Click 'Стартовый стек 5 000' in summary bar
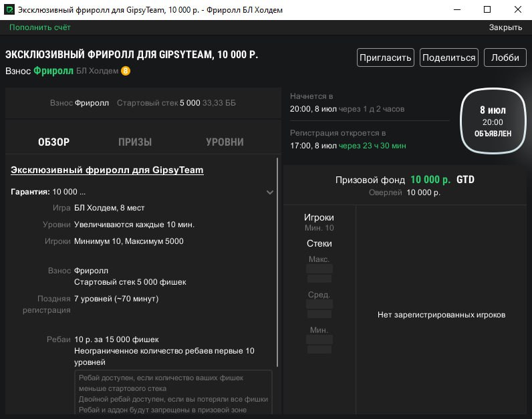The height and width of the screenshot is (419, 532). 158,103
